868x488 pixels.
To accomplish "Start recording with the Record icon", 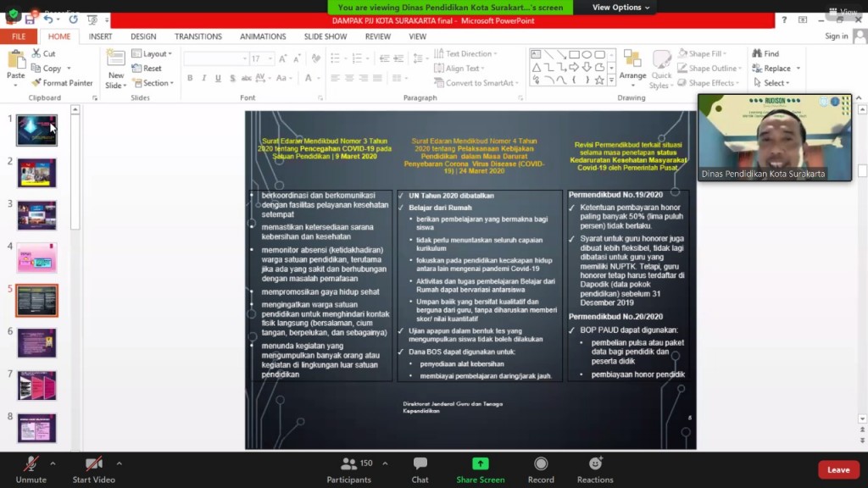I will 541,464.
